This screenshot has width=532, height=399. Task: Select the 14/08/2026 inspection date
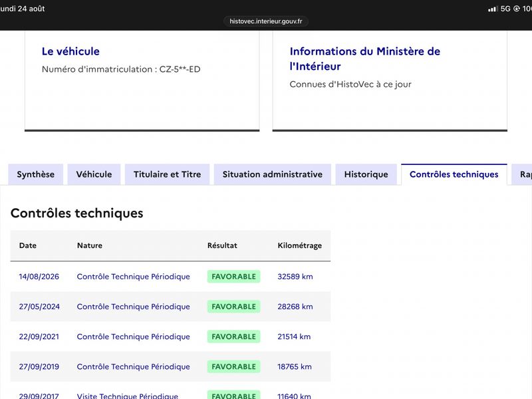(39, 277)
